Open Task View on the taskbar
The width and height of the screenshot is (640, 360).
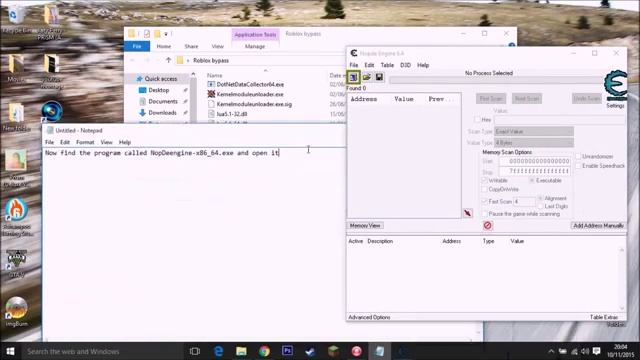(x=195, y=351)
